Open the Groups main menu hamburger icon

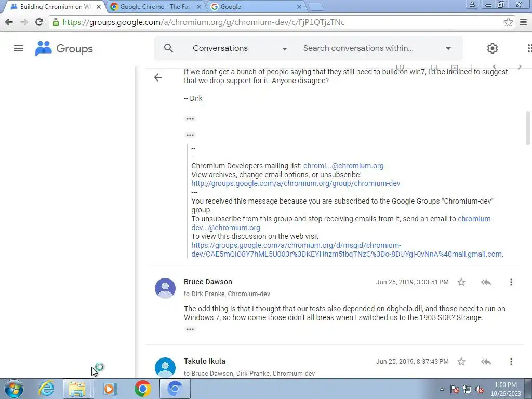tap(19, 48)
